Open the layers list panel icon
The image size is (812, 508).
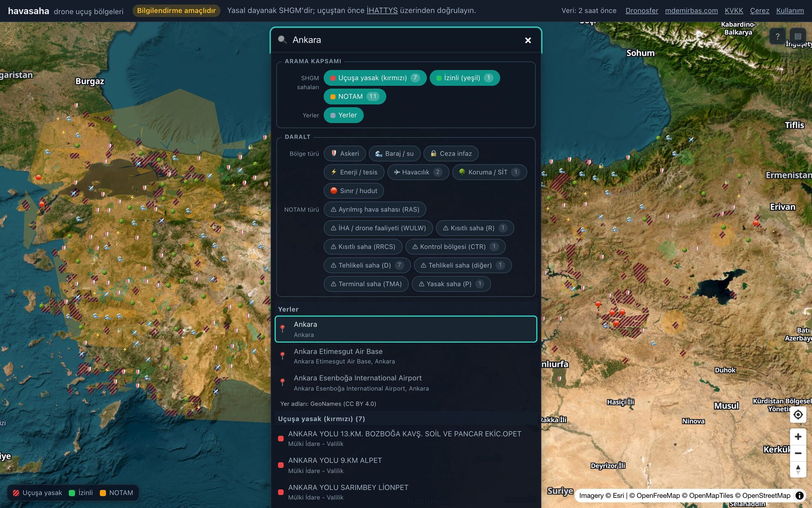click(x=798, y=37)
